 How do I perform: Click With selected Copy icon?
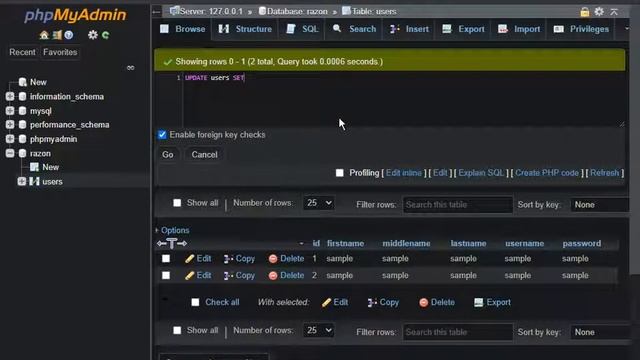tap(372, 302)
